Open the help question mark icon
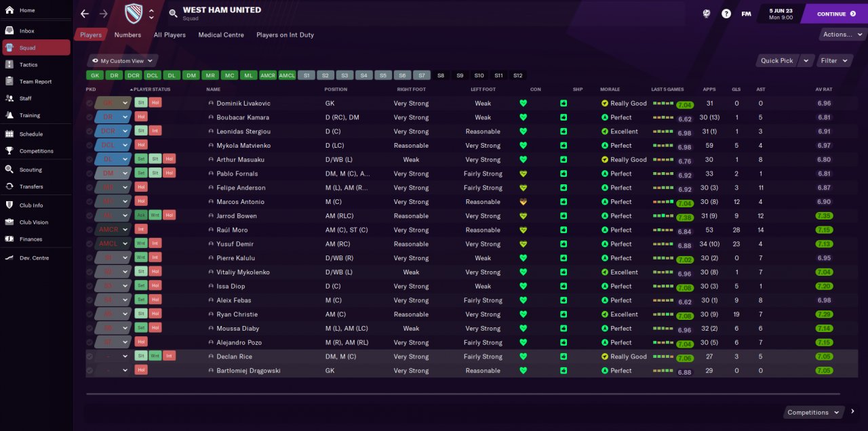The image size is (868, 431). tap(726, 14)
